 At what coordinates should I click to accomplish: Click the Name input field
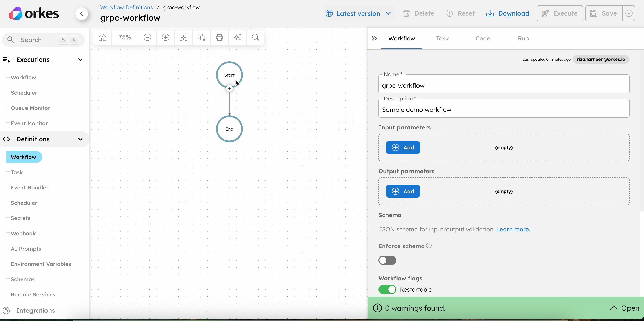point(504,84)
